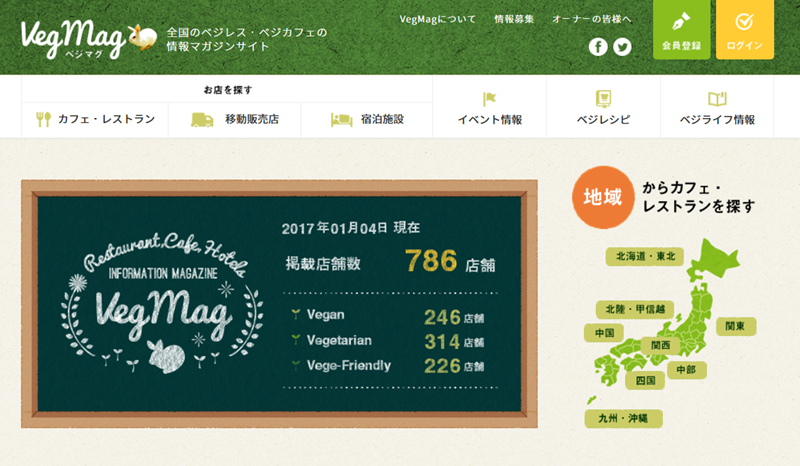Open イベント情報 flag menu item
The image size is (800, 466).
pyautogui.click(x=489, y=109)
